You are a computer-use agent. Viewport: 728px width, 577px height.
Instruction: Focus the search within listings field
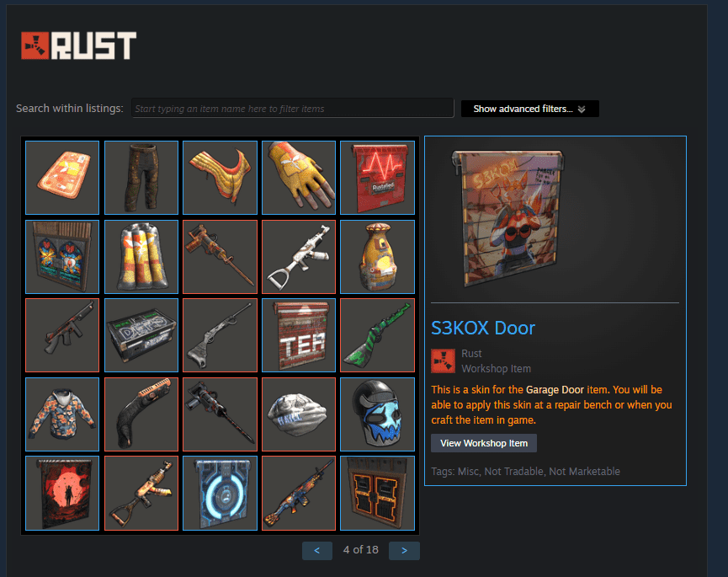[x=293, y=109]
